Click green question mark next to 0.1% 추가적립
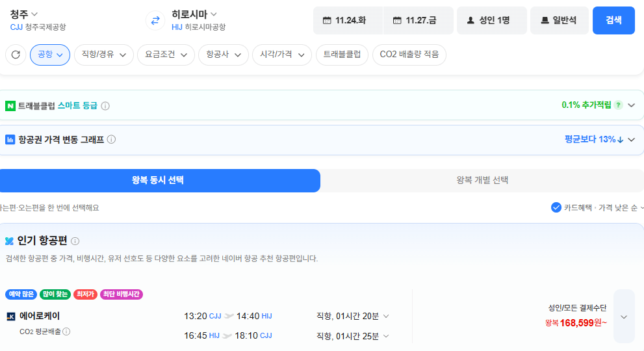Viewport: 644px width, 351px height. (x=618, y=105)
